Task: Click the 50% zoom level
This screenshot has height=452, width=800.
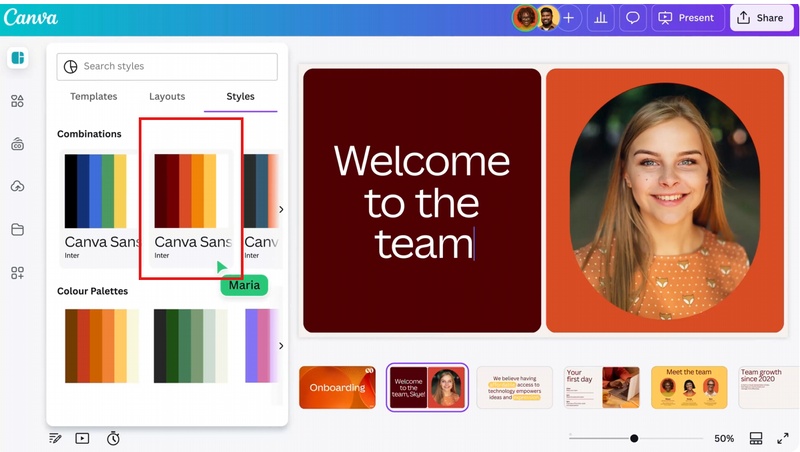Action: pyautogui.click(x=724, y=438)
